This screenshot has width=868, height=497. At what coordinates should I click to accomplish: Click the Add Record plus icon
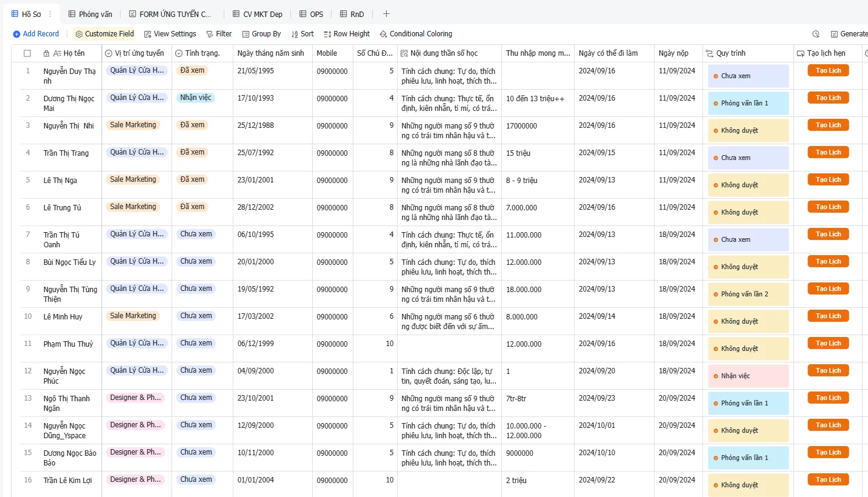pyautogui.click(x=16, y=34)
